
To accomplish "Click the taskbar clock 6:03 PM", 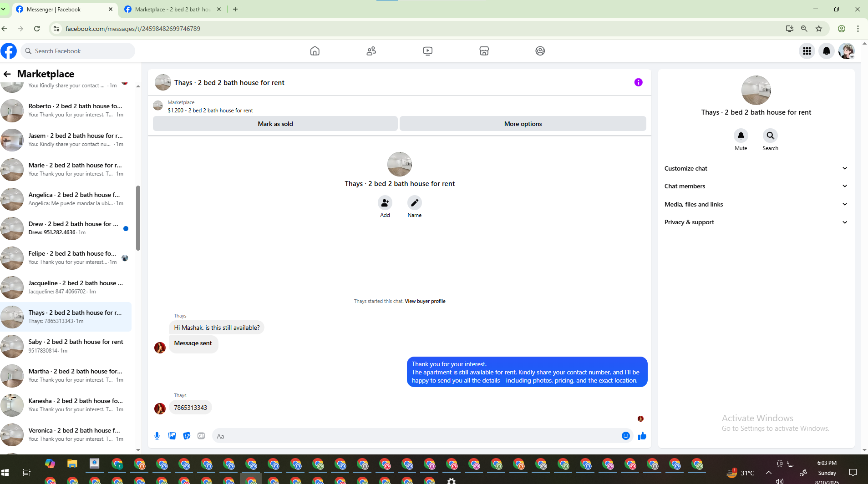I will click(x=827, y=463).
